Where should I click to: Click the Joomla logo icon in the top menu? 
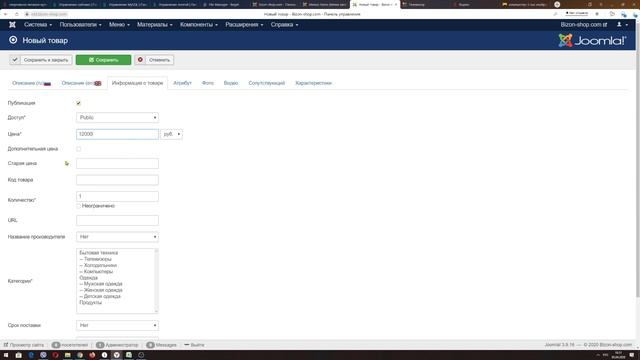click(12, 24)
